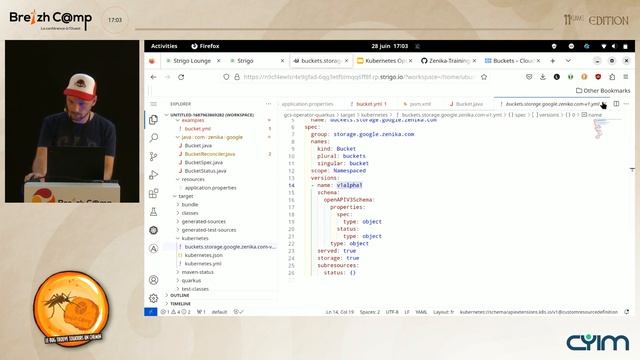This screenshot has height=360, width=640.
Task: Open the Firefox app menu in top bar
Action: [205, 46]
